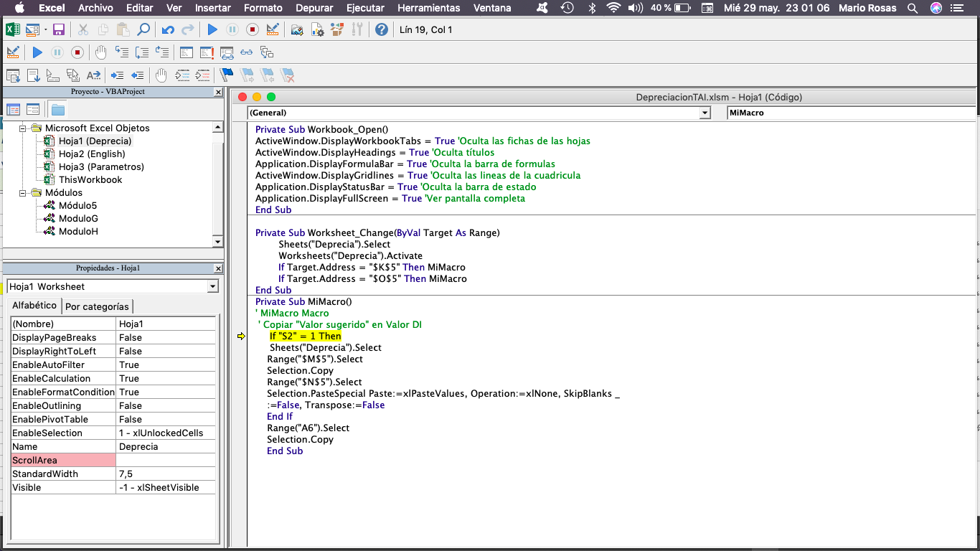Jump to next bookmark flag icon
980x551 pixels.
click(x=247, y=75)
